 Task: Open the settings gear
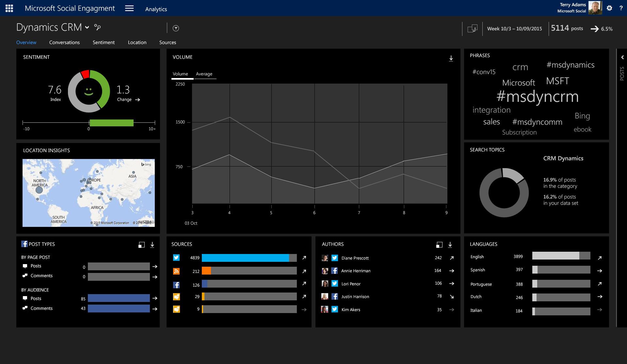[x=609, y=8]
